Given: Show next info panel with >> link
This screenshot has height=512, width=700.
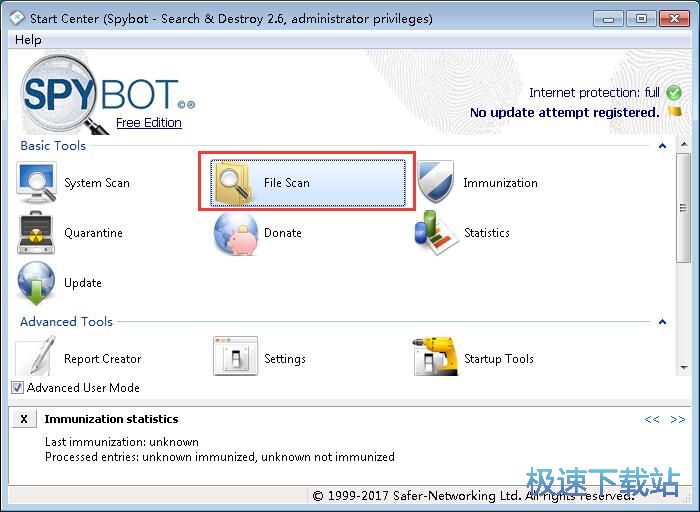Looking at the screenshot, I should [678, 420].
